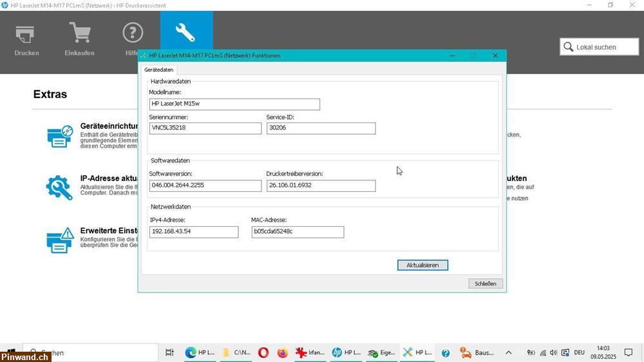Minimize the Funktionen dialog window
Viewport: 644px width, 362px height.
(452, 55)
